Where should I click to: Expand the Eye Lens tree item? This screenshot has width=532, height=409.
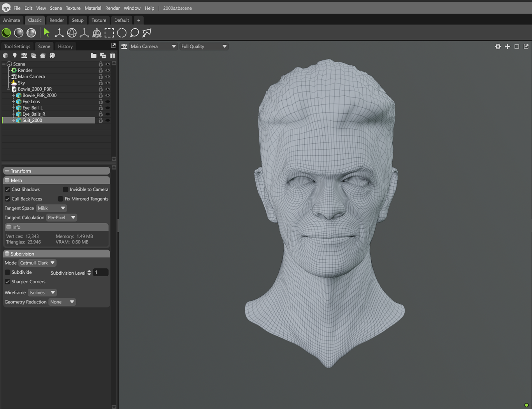(x=13, y=102)
